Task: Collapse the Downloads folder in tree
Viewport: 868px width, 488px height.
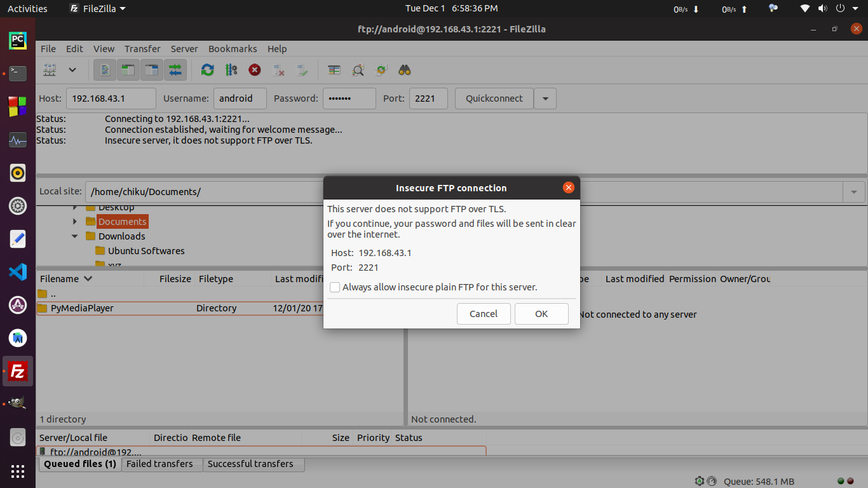Action: click(75, 236)
